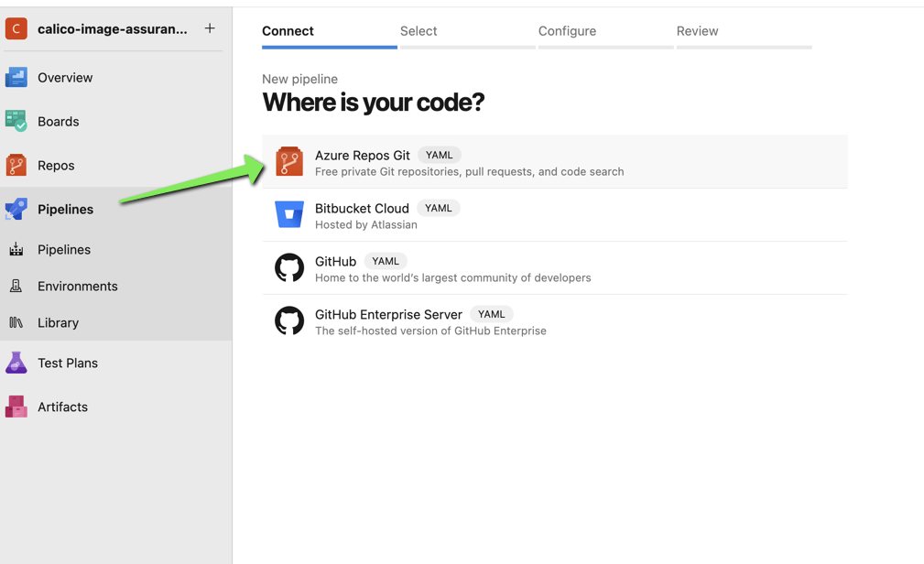Click the blue Pipelines rocket icon
This screenshot has height=564, width=924.
pyautogui.click(x=16, y=209)
